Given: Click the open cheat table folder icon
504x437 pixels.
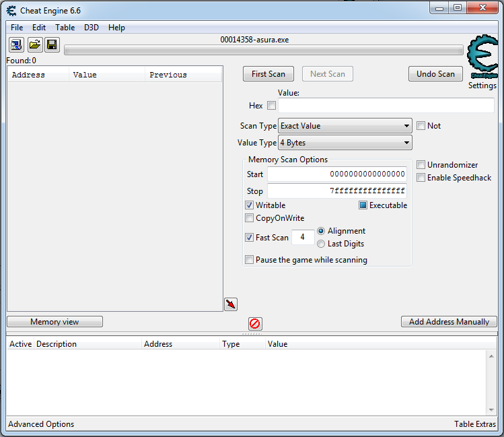Looking at the screenshot, I should coord(35,44).
